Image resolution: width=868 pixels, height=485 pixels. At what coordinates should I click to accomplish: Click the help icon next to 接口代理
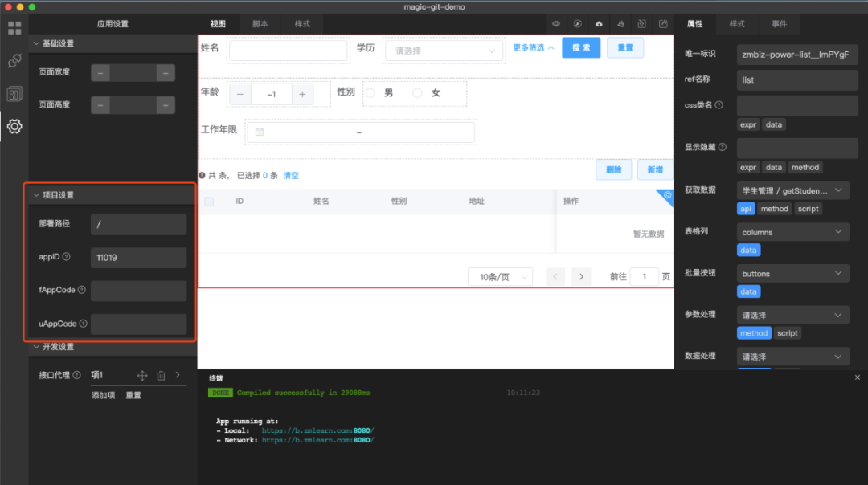[x=77, y=375]
